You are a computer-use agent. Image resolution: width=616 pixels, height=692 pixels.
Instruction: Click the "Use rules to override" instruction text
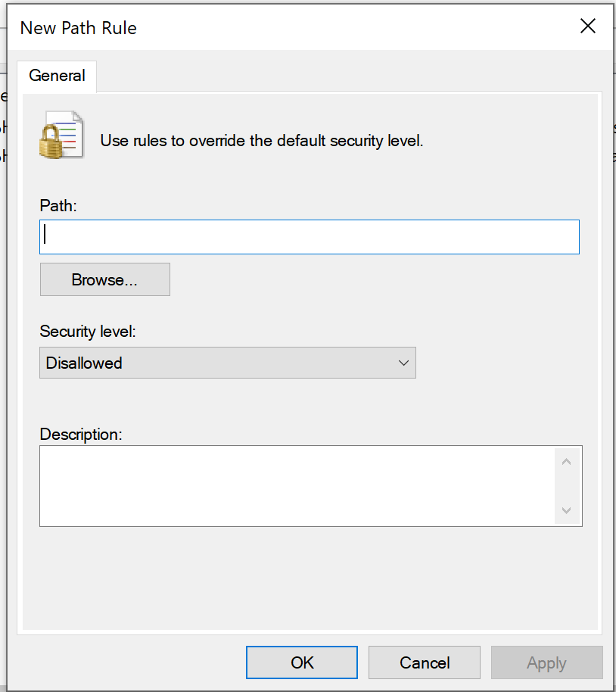(x=261, y=141)
